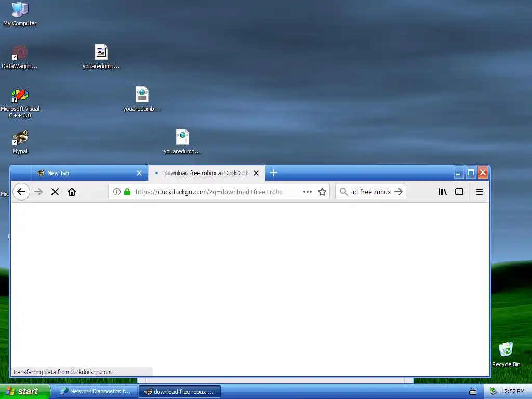The width and height of the screenshot is (532, 399).
Task: Click the search box with free robux
Action: 371,192
